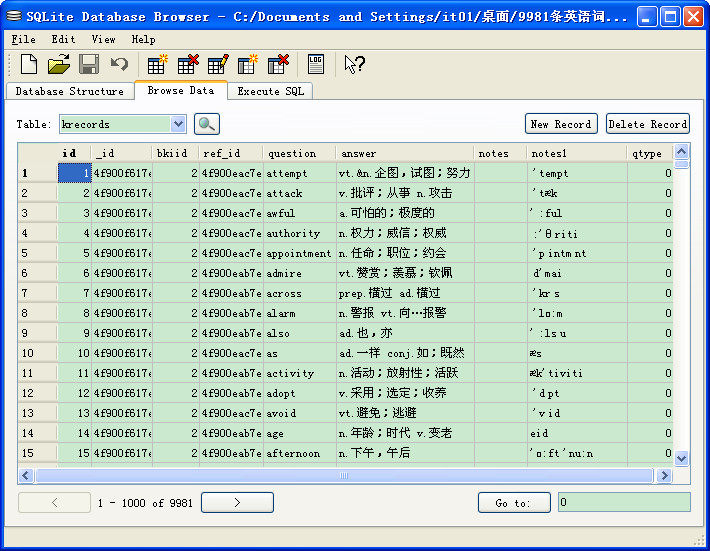710x551 pixels.
Task: Click row header number 10
Action: tap(38, 353)
